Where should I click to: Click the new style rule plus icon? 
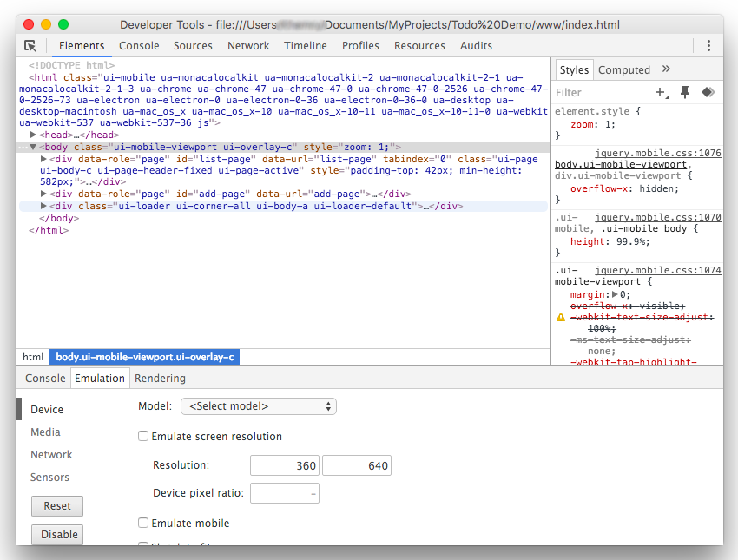(x=662, y=92)
